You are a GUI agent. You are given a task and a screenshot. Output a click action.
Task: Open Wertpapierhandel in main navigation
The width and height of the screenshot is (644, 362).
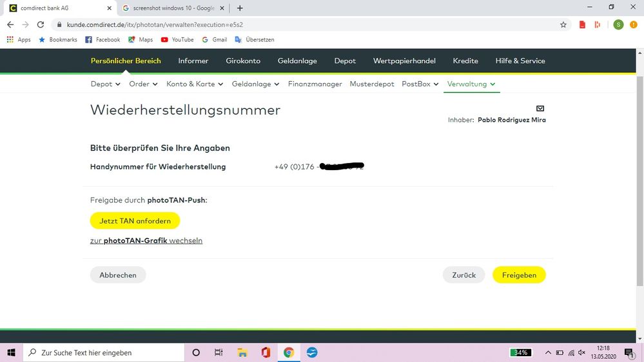pyautogui.click(x=404, y=61)
